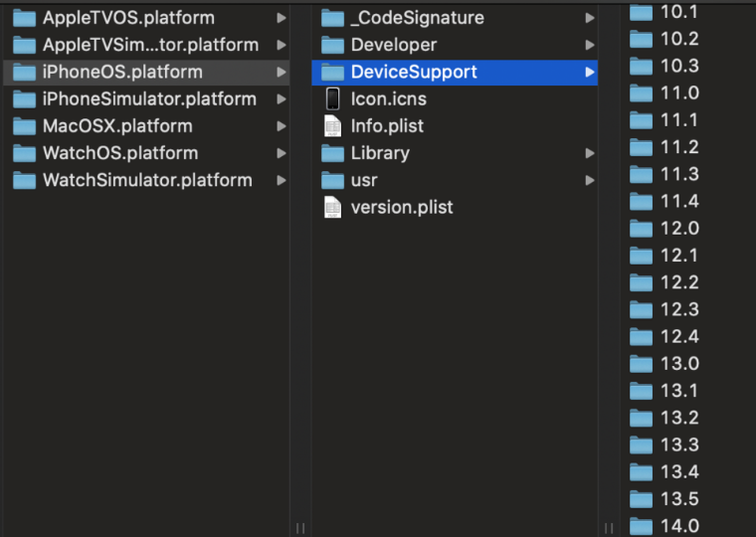
Task: Select the 'Icon.icns' file name
Action: tap(389, 98)
